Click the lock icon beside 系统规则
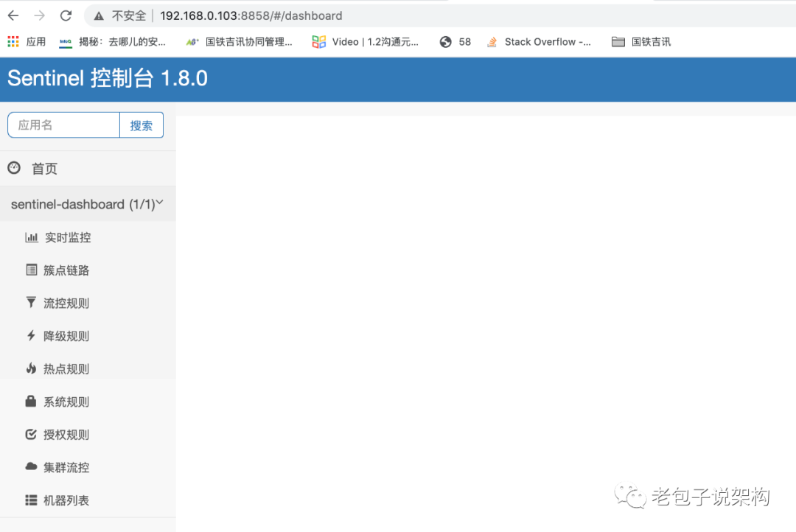796x532 pixels. [x=31, y=401]
